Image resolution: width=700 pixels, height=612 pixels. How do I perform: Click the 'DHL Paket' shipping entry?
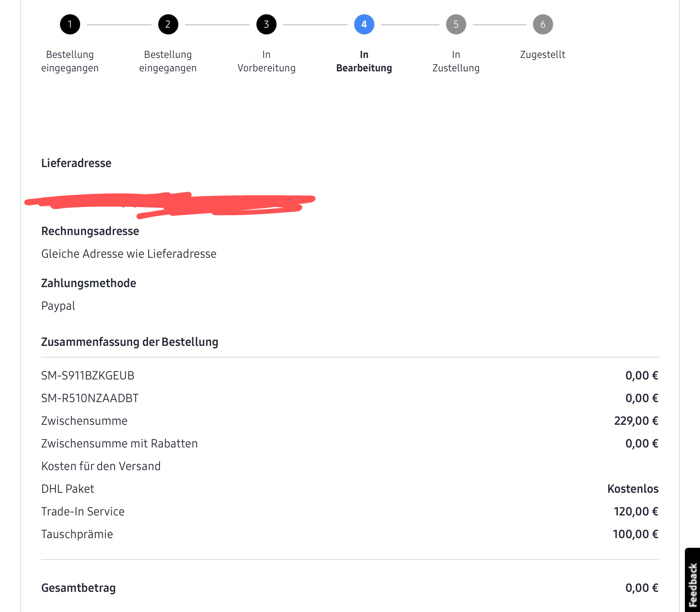click(68, 489)
